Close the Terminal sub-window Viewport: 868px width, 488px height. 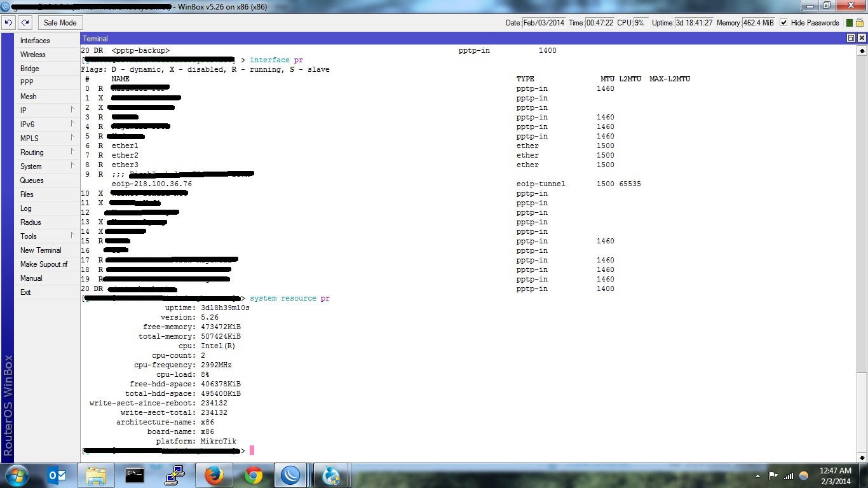[862, 38]
